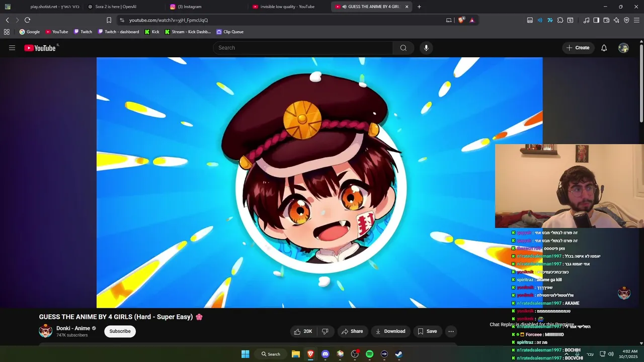Open the YouTube guide hamburger menu
The height and width of the screenshot is (362, 644).
pyautogui.click(x=12, y=48)
